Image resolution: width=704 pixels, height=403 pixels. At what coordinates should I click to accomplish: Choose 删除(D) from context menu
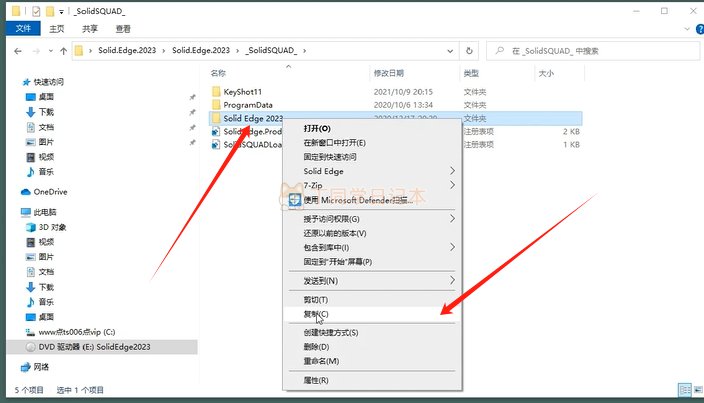pyautogui.click(x=316, y=347)
